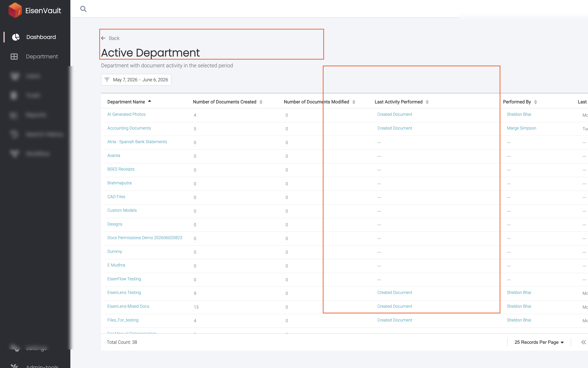Open Brahmaputra department

(x=119, y=183)
